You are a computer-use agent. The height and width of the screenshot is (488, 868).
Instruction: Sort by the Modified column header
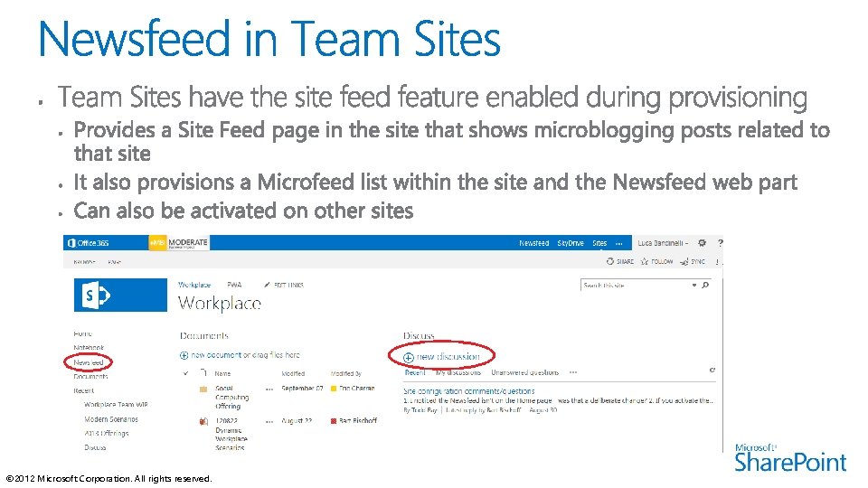(x=293, y=373)
